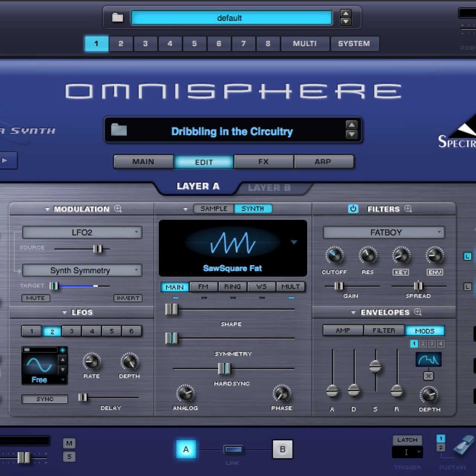
Task: Click the Filters power icon
Action: [x=353, y=209]
